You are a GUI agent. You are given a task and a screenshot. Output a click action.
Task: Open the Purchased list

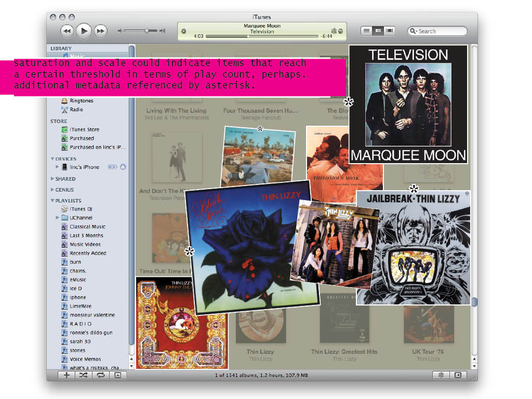coord(82,138)
